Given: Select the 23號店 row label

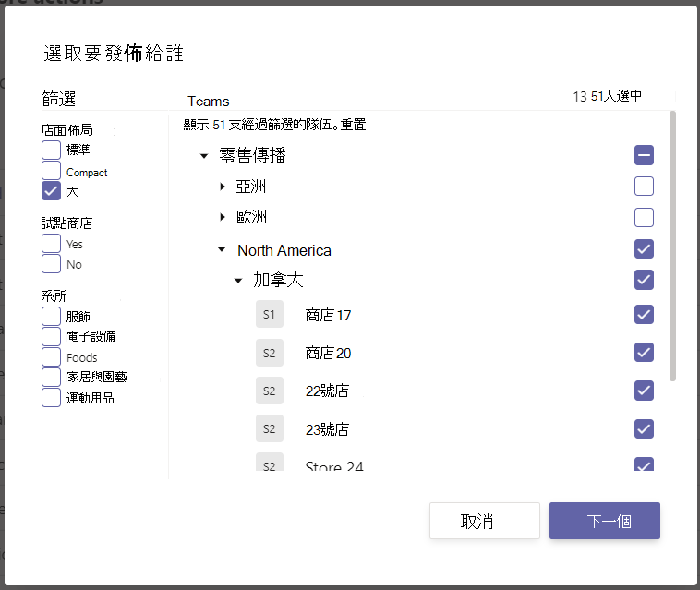Looking at the screenshot, I should click(x=327, y=429).
